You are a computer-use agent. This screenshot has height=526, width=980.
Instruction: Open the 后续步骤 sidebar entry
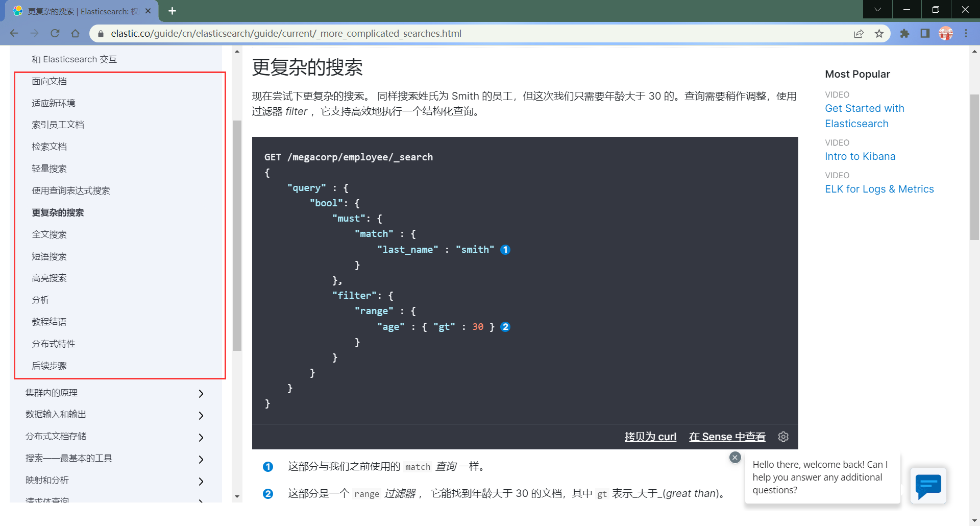pos(49,366)
